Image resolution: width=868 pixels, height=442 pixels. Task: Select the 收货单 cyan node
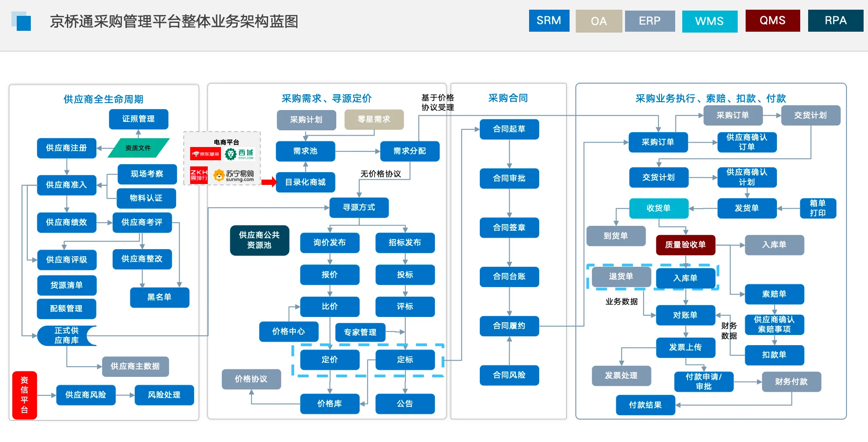pyautogui.click(x=659, y=208)
